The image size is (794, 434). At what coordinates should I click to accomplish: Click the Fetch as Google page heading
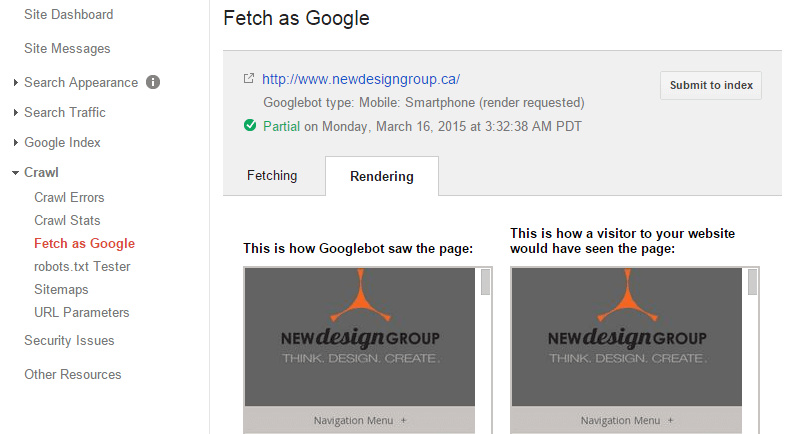(x=296, y=19)
